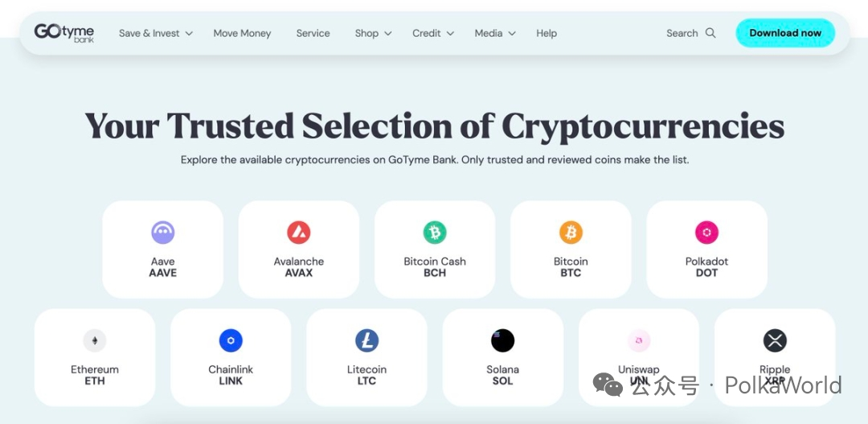This screenshot has width=868, height=424.
Task: Click the orange Bitcoin BTC icon
Action: [571, 233]
